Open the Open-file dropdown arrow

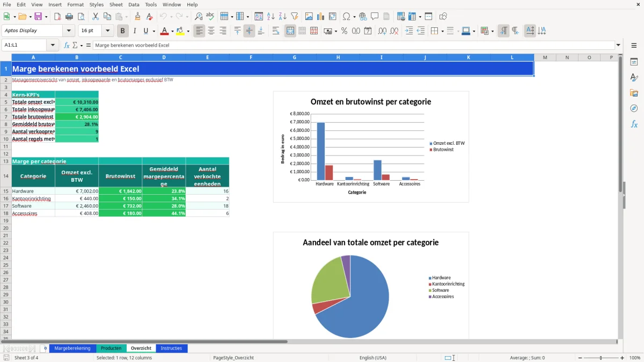(x=30, y=17)
